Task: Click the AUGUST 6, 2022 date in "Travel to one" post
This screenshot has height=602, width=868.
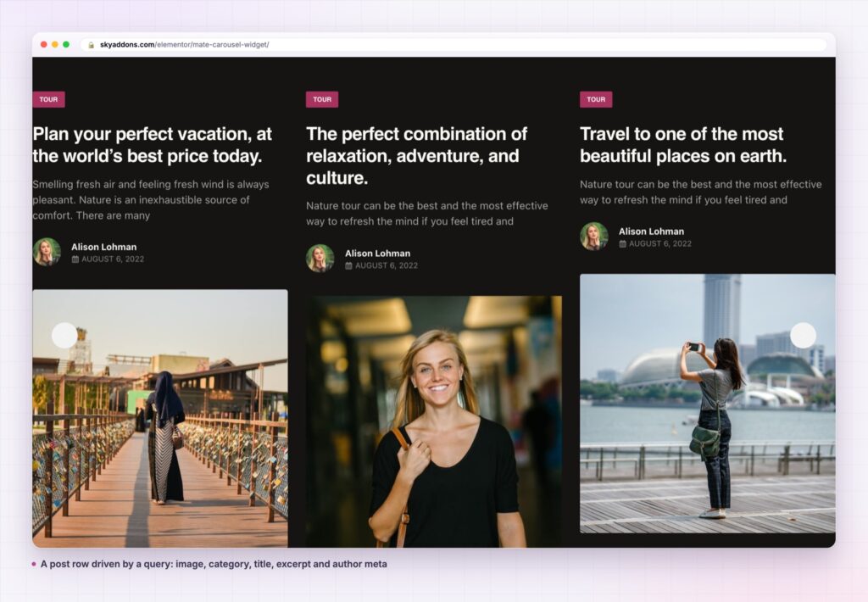Action: click(x=660, y=243)
